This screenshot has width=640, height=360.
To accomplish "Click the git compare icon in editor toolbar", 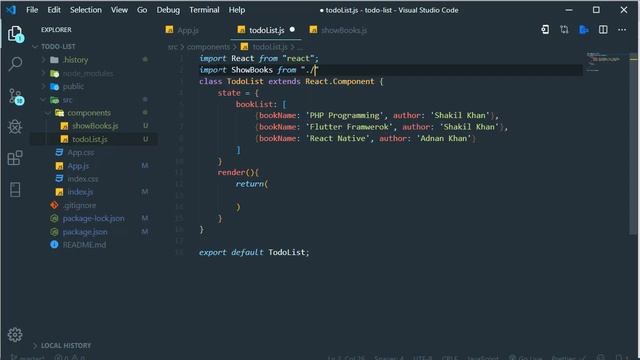I will tap(564, 29).
